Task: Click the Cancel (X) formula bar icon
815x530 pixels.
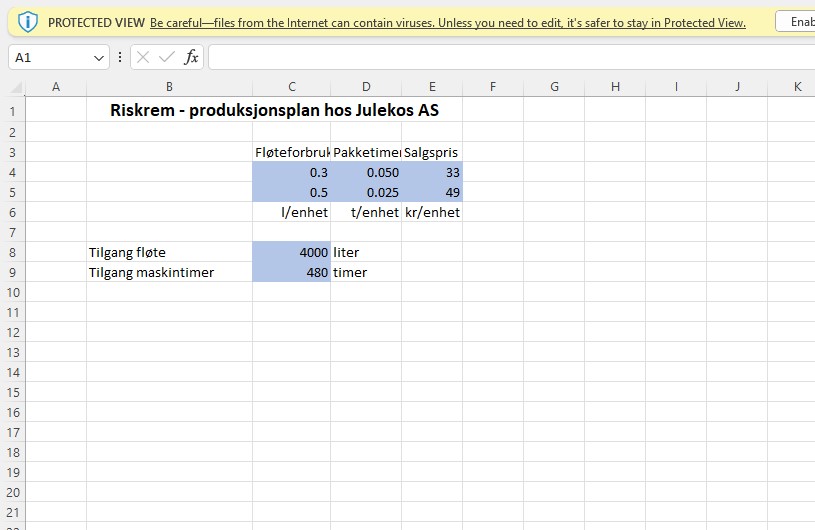Action: tap(143, 57)
